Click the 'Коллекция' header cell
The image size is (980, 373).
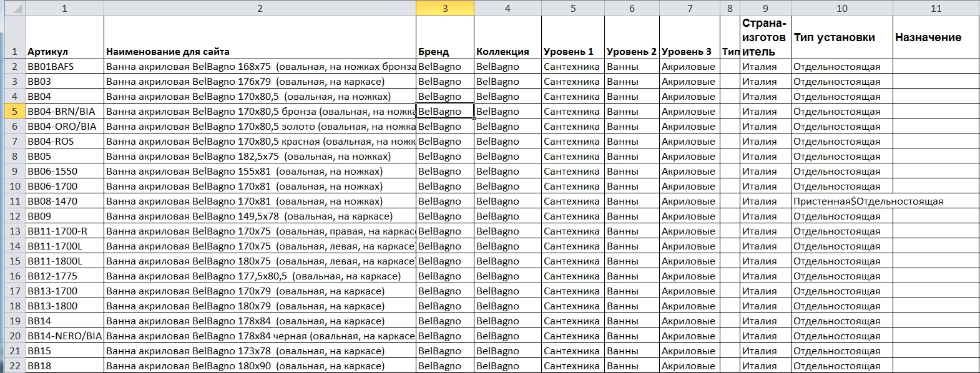[x=507, y=37]
